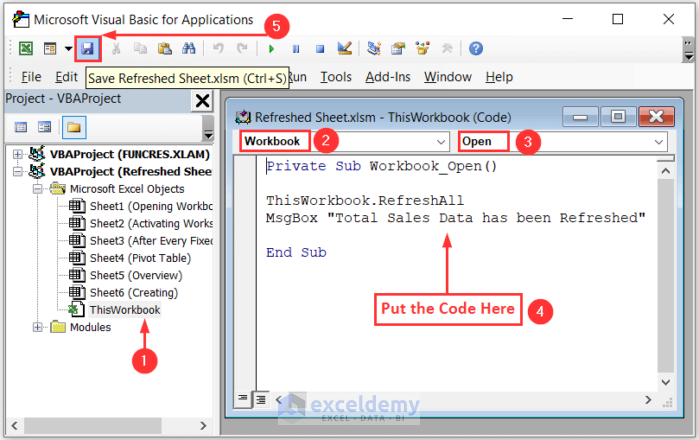Close the ThisWorkbook code window

coord(656,117)
